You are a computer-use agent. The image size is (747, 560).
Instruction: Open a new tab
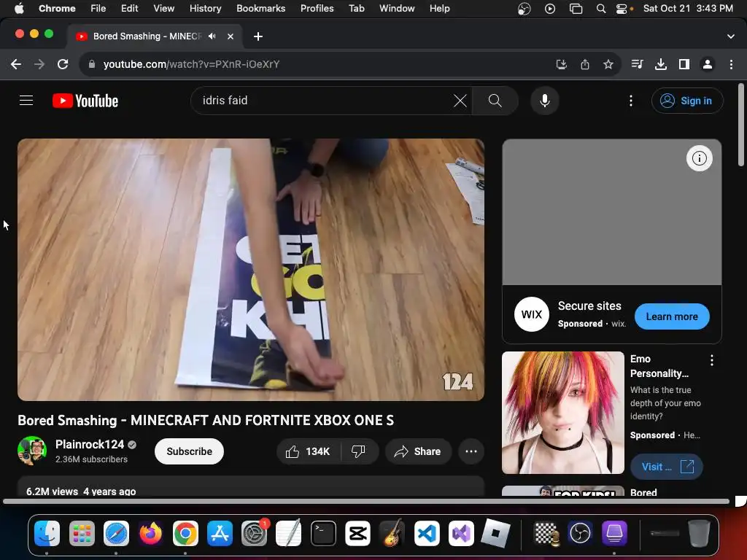[x=258, y=36]
